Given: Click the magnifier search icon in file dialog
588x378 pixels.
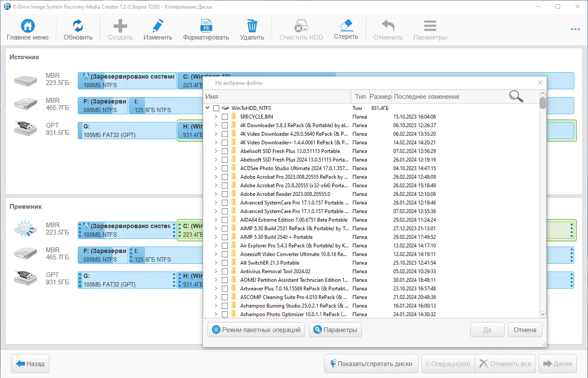Looking at the screenshot, I should click(x=516, y=96).
